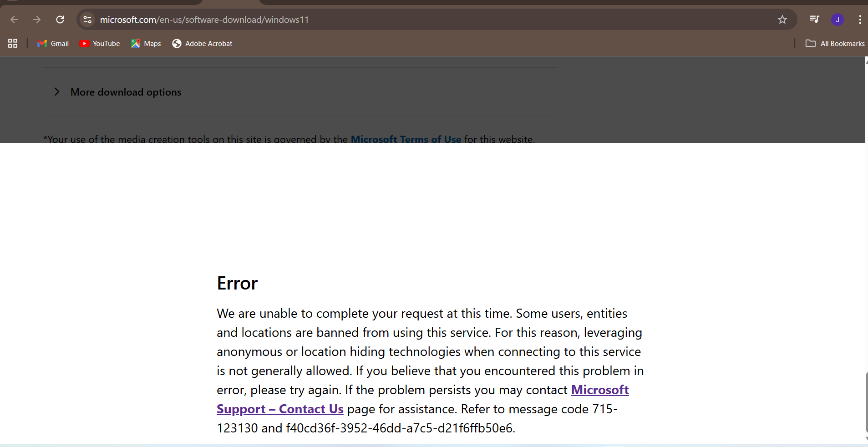Open the Microsoft Terms of Use link
Viewport: 868px width, 447px height.
(x=406, y=139)
